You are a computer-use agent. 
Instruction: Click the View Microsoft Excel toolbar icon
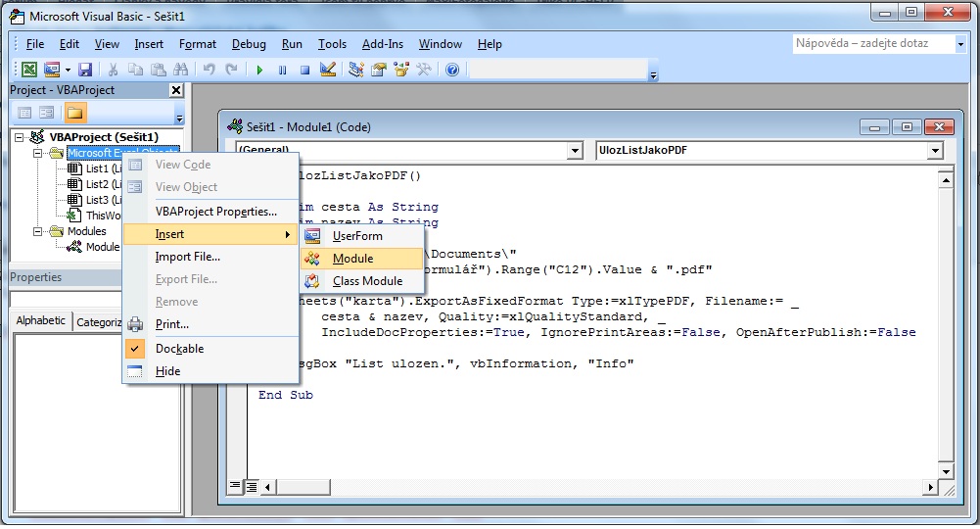coord(29,70)
